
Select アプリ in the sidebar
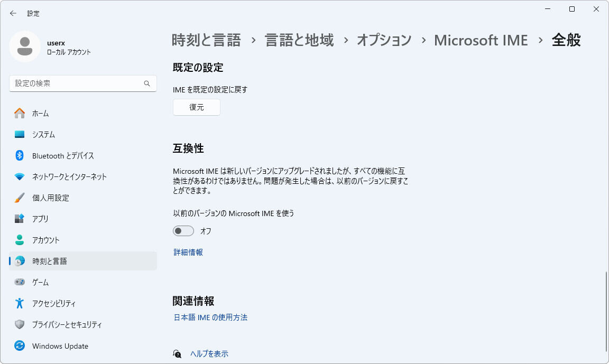(83, 219)
